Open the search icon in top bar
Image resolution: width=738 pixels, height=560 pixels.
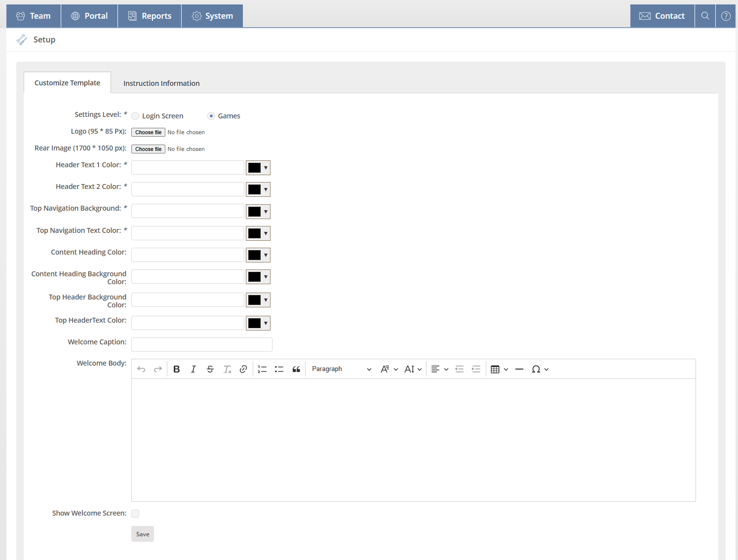click(x=705, y=16)
